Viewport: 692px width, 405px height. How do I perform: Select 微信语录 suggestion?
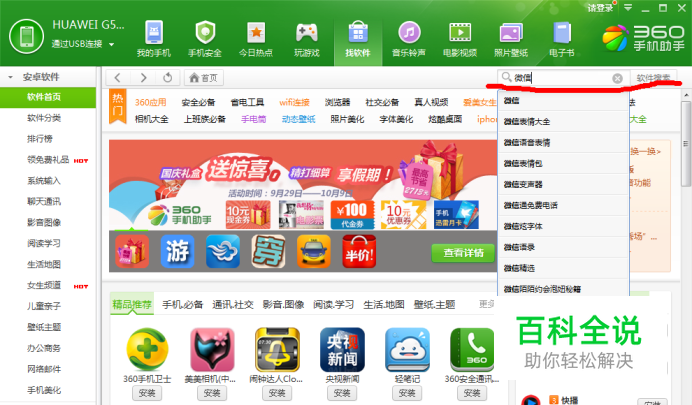coord(563,247)
